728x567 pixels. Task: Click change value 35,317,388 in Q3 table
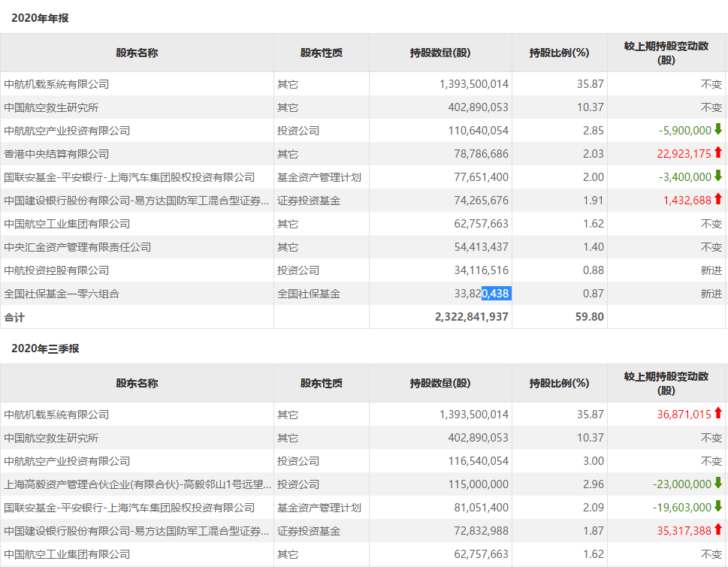click(x=684, y=530)
